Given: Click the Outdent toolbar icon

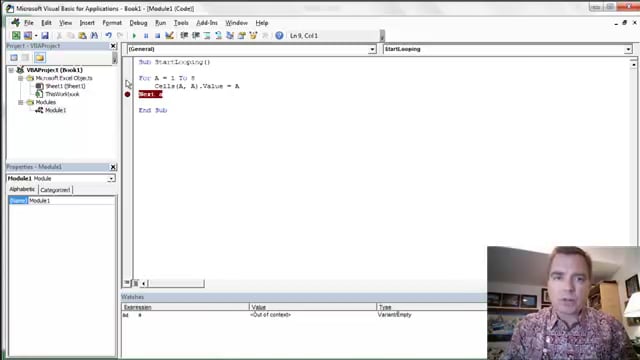Looking at the screenshot, I should [196, 36].
